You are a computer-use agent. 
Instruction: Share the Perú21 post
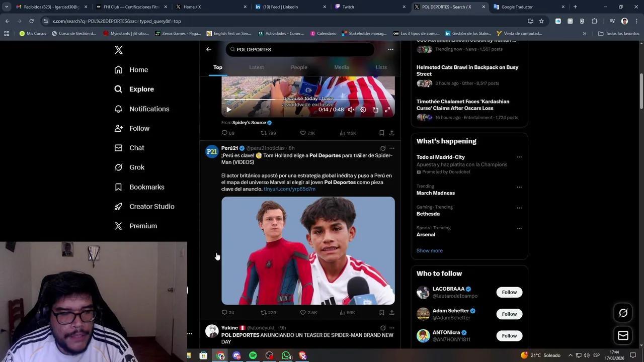[x=392, y=313]
